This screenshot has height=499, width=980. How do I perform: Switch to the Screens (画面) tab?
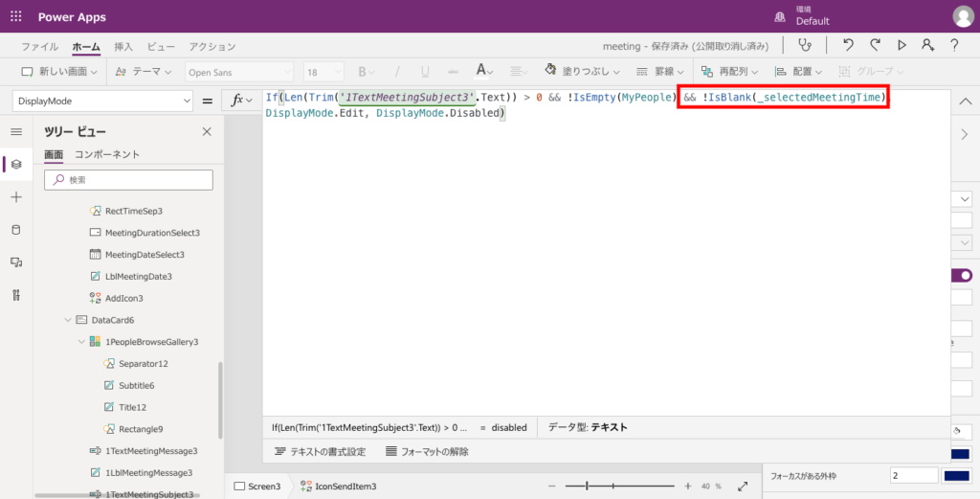[54, 154]
